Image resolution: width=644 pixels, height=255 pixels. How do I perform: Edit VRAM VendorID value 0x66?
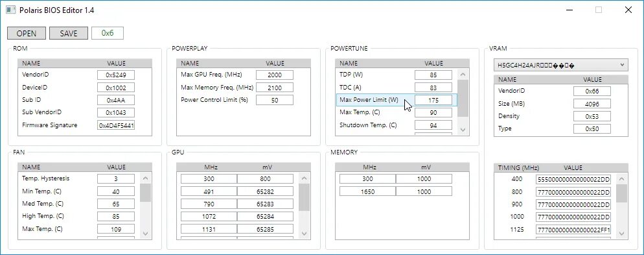coord(592,91)
